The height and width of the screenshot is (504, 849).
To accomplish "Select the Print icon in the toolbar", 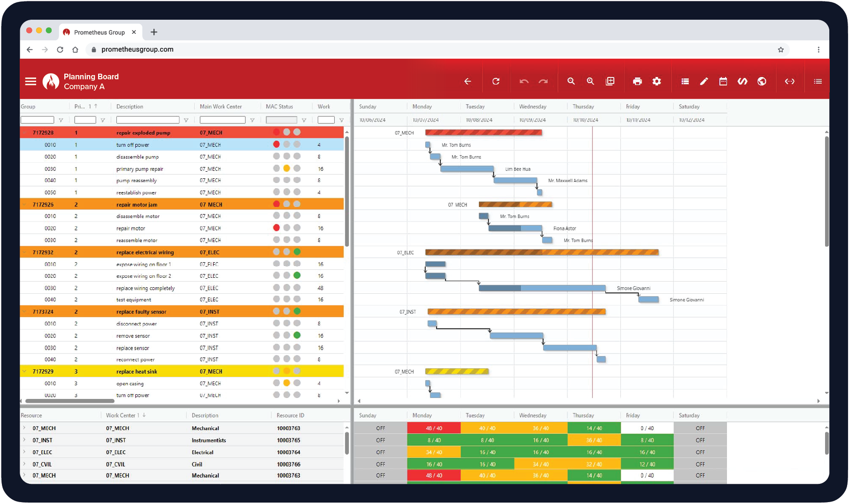I will pos(637,81).
